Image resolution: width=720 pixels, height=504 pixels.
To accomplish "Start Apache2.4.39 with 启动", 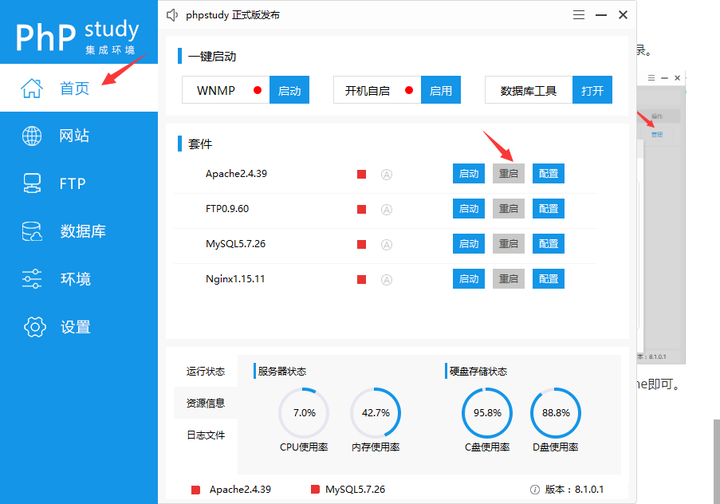I will tap(469, 174).
